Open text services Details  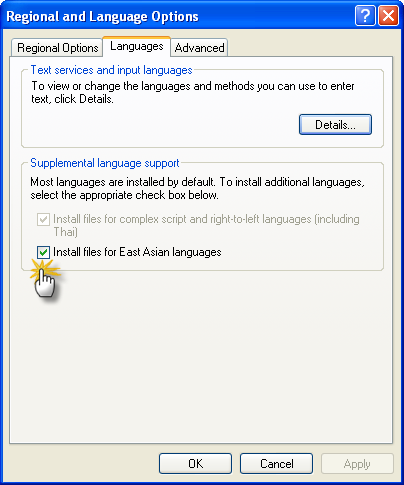[x=335, y=125]
